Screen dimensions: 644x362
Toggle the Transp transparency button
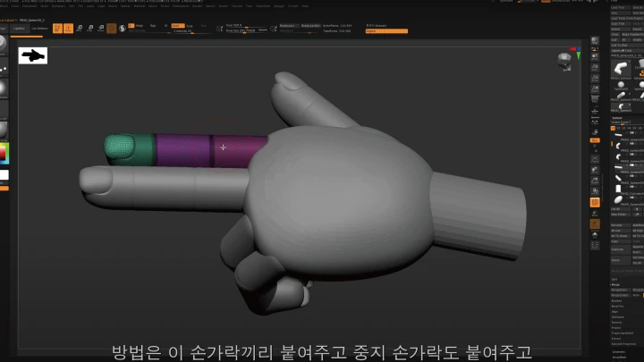[x=595, y=213]
